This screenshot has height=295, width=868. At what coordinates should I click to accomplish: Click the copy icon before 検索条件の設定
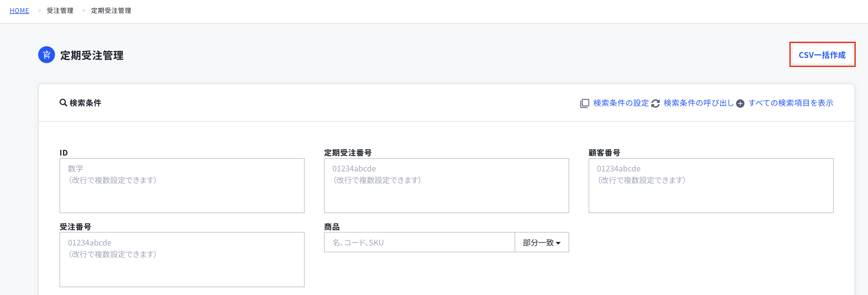[585, 103]
